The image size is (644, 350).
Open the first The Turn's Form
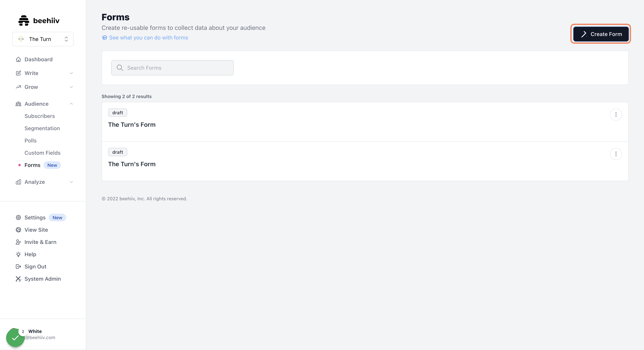pyautogui.click(x=132, y=125)
